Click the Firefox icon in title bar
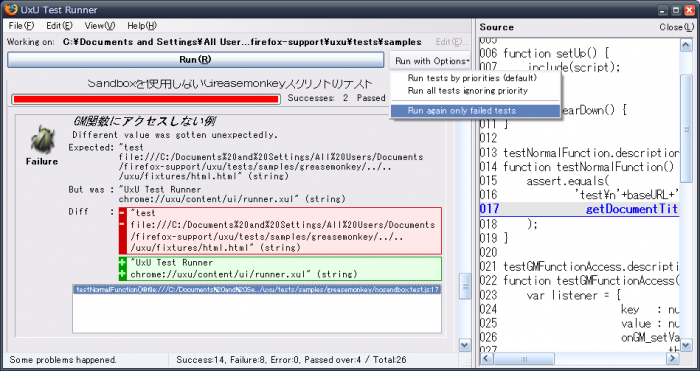The image size is (700, 371). (11, 9)
